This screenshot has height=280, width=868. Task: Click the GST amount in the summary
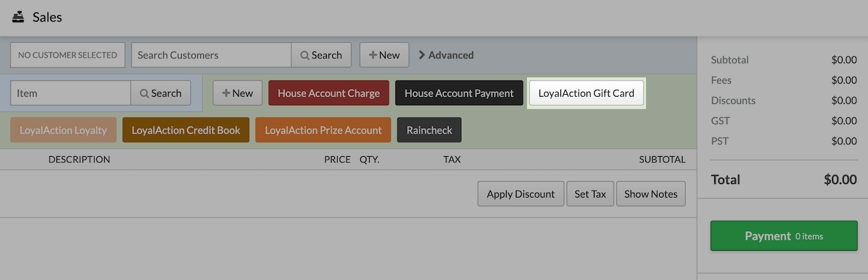tap(844, 121)
